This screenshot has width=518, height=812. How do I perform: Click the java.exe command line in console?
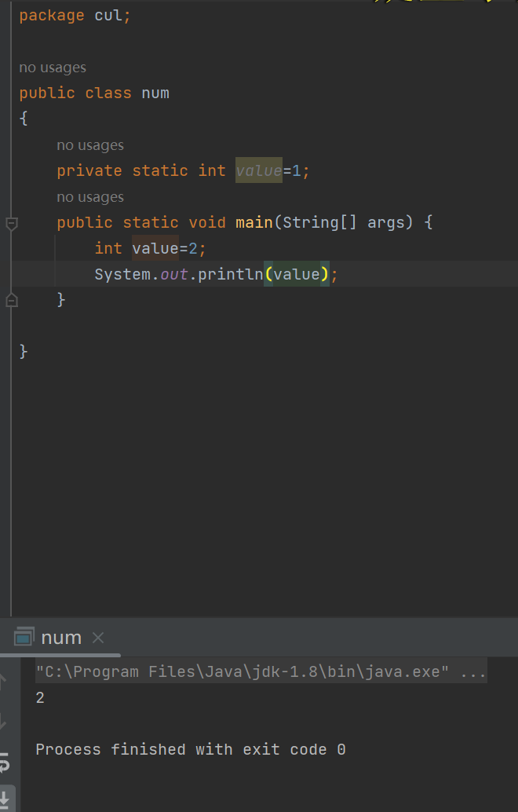point(261,671)
